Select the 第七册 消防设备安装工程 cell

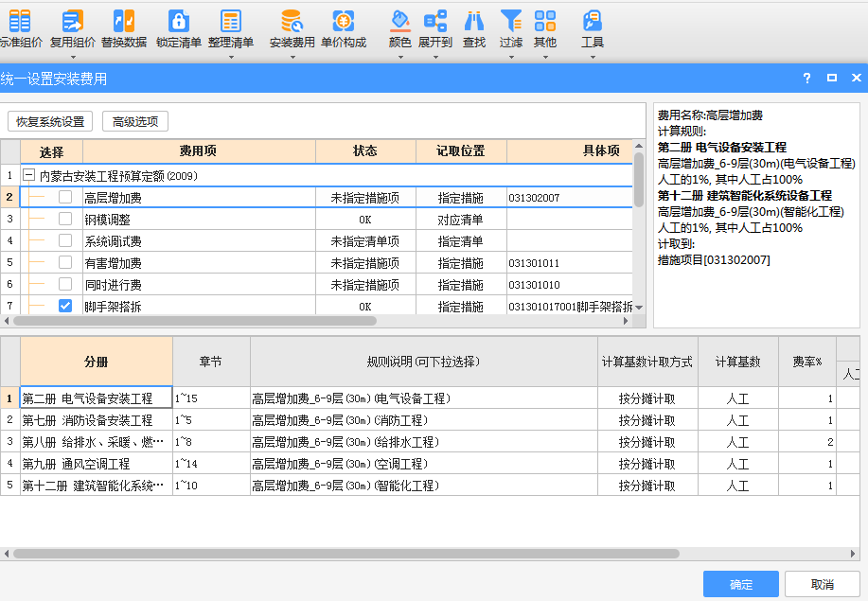[x=97, y=420]
